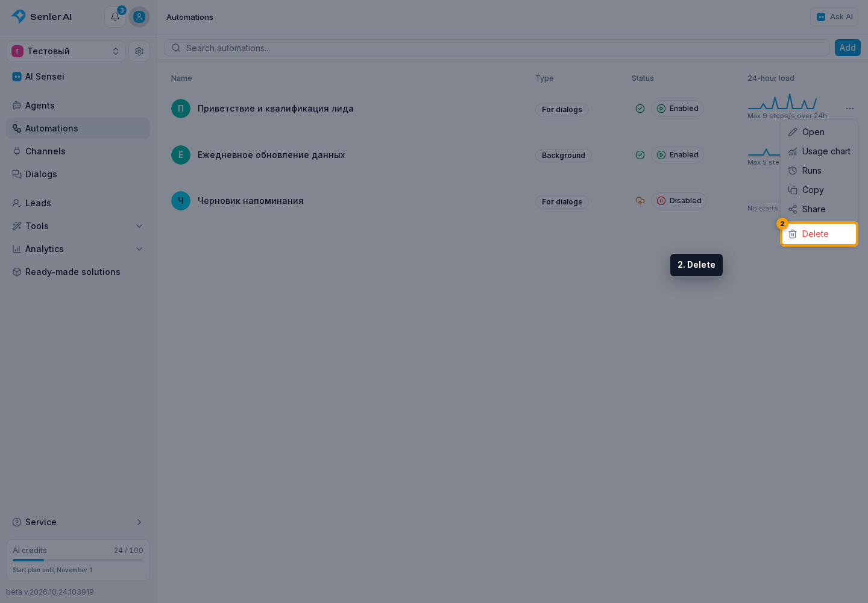
Task: Click published check icon for Приветствие row
Action: tap(640, 109)
